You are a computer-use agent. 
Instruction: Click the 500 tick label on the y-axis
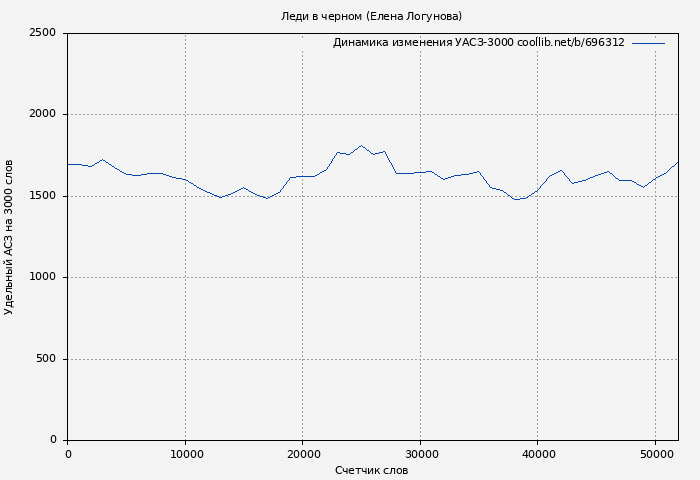46,359
